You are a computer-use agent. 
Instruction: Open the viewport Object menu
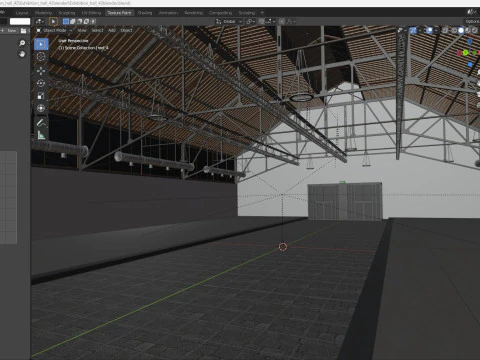coord(126,30)
